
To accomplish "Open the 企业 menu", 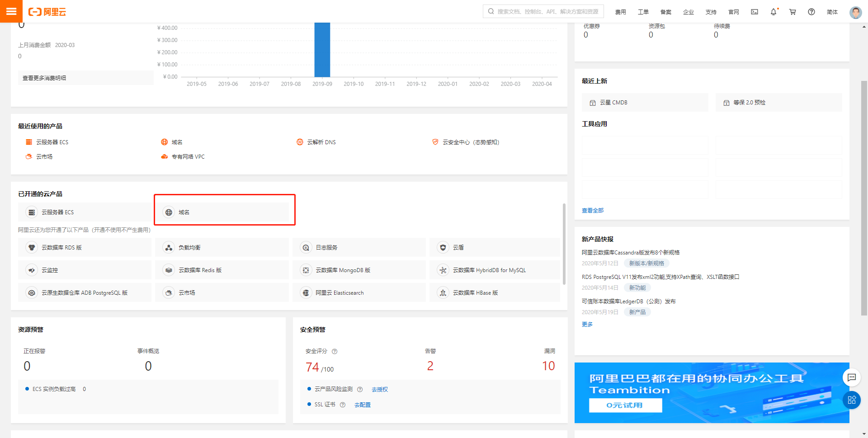I will coord(688,12).
